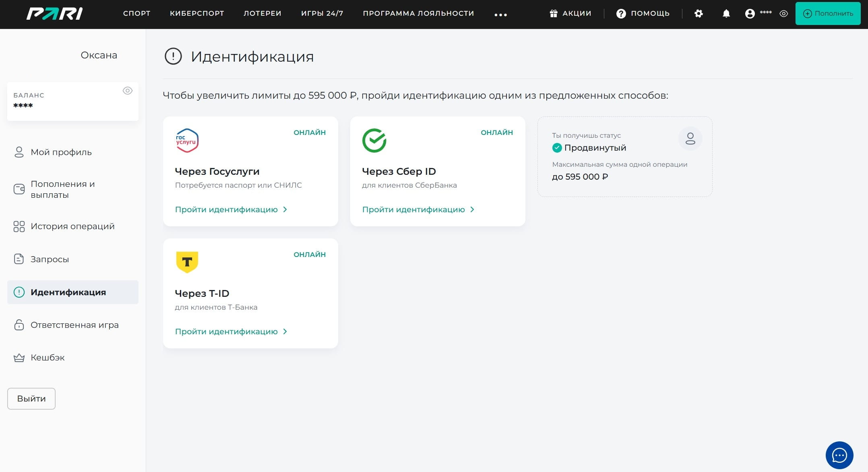The image size is (868, 472).
Task: Click the T-Bank yellow shield logo
Action: pos(187,262)
